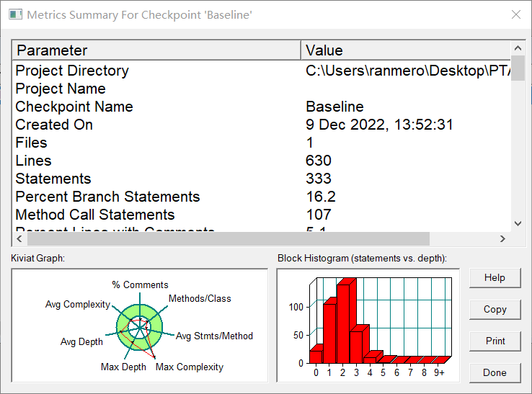Select the Percent Branch Statements row
This screenshot has width=532, height=394.
pyautogui.click(x=261, y=197)
